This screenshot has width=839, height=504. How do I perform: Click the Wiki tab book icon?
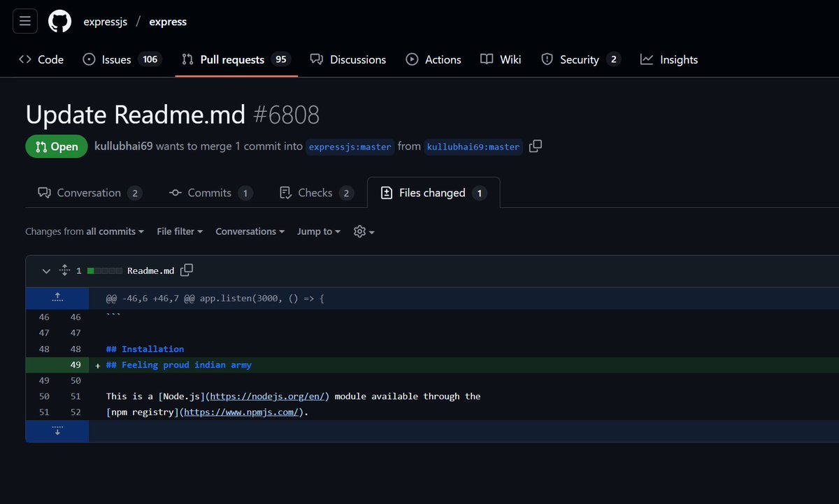coord(487,59)
